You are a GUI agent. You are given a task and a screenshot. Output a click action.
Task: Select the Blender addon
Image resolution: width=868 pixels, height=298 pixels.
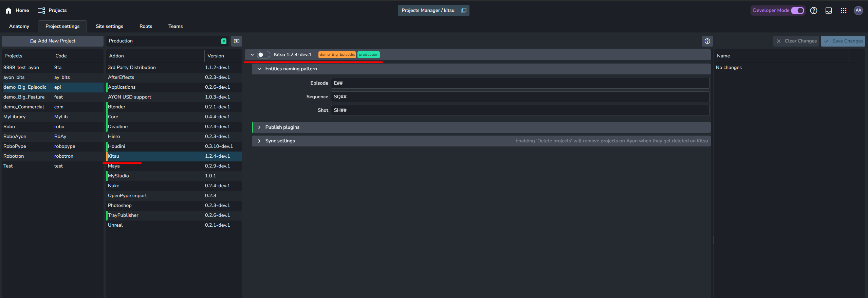[174, 107]
